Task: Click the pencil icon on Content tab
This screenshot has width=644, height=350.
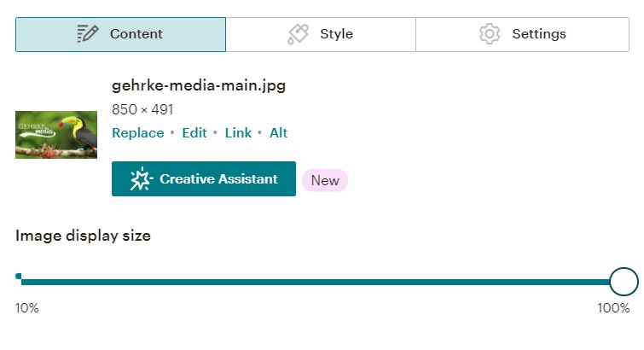Action: [x=88, y=34]
